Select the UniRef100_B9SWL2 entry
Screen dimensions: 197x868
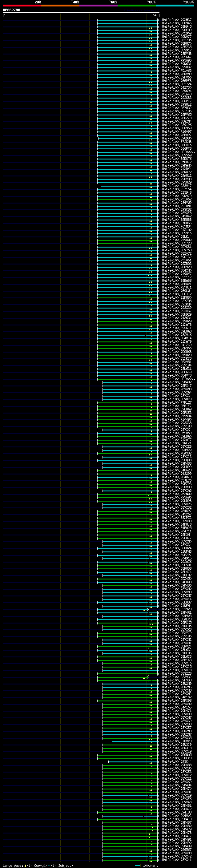click(177, 104)
